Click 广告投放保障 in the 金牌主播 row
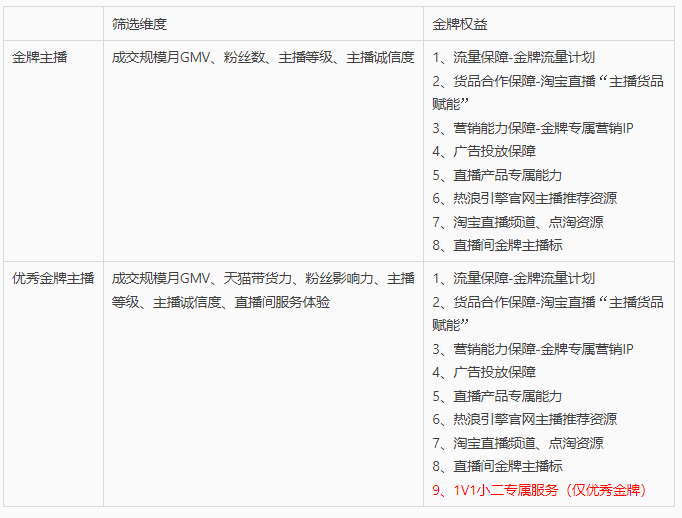The height and width of the screenshot is (518, 682). pyautogui.click(x=484, y=151)
